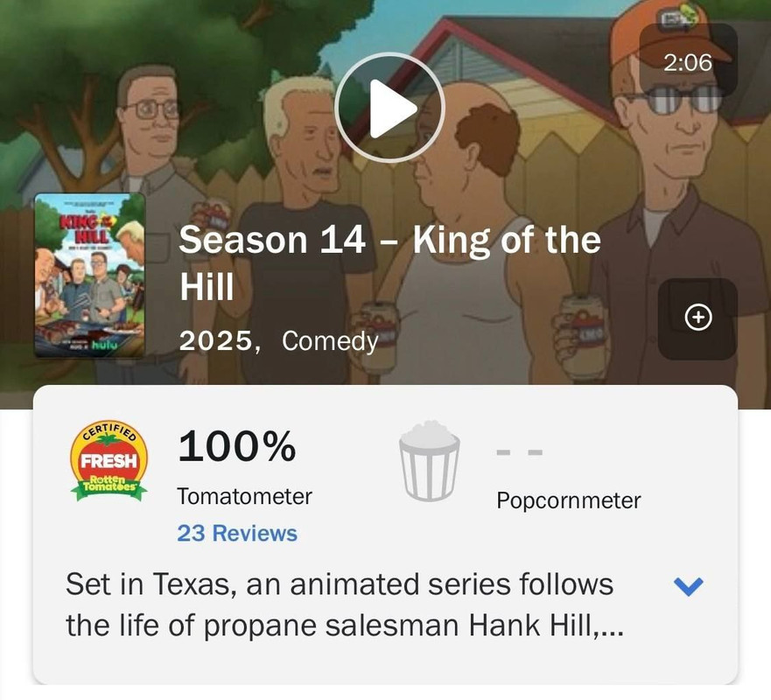Click Dale's orange cap in trailer image
This screenshot has height=700, width=771.
coord(658,33)
